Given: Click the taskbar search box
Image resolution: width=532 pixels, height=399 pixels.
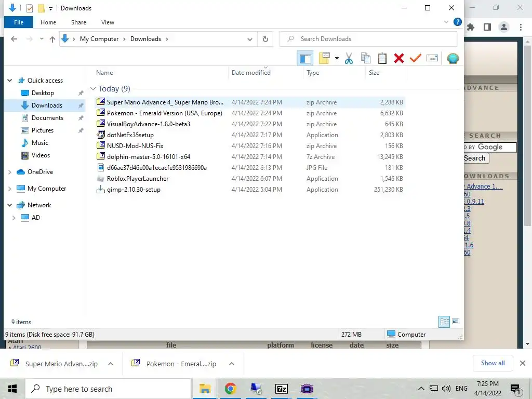Looking at the screenshot, I should click(108, 389).
